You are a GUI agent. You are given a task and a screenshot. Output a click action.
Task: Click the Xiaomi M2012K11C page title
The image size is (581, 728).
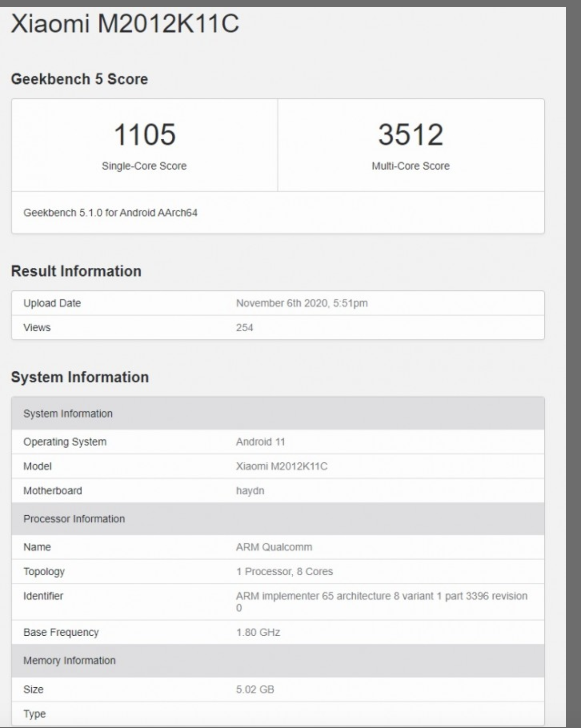[x=125, y=24]
